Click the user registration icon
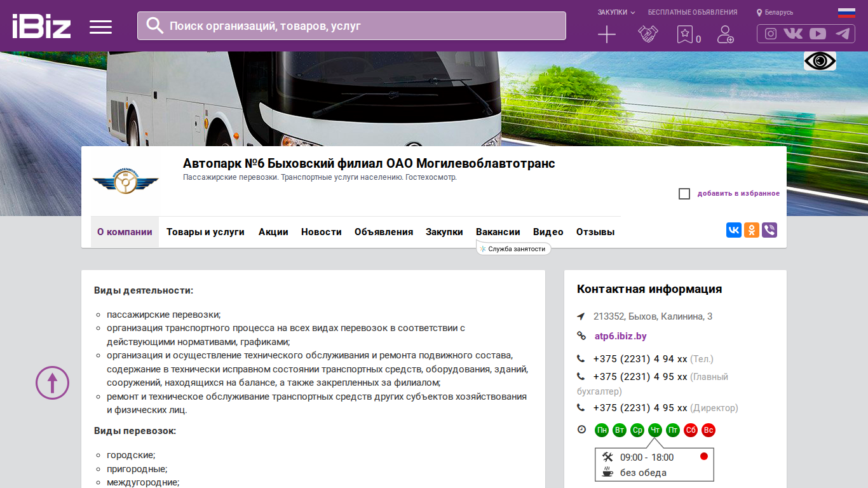This screenshot has width=868, height=488. coord(725,34)
